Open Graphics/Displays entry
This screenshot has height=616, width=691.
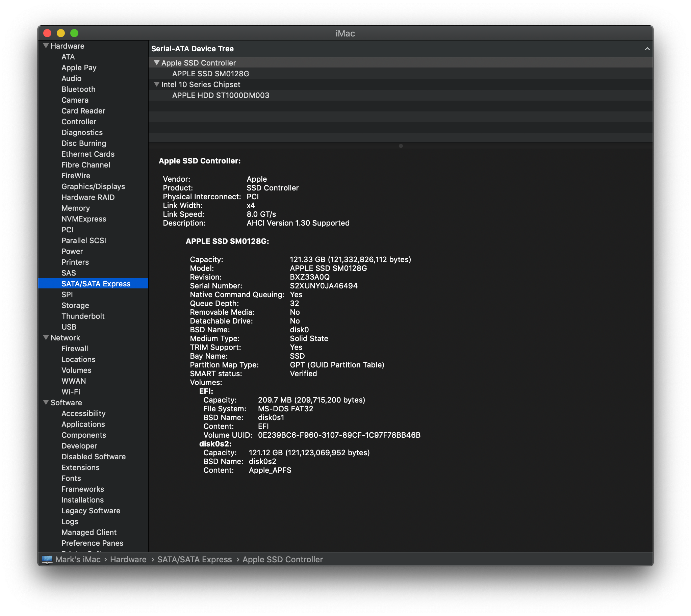coord(93,187)
